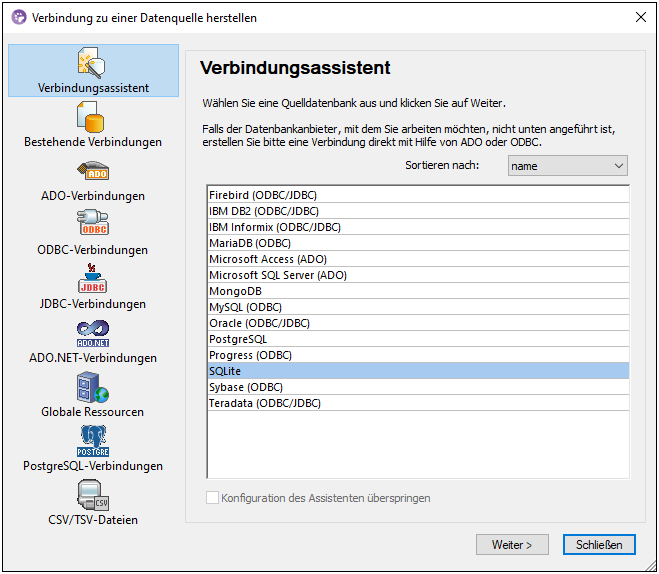Select the JDBC-Verbindungen coffee cup icon
Image resolution: width=659 pixels, height=574 pixels.
coord(92,278)
